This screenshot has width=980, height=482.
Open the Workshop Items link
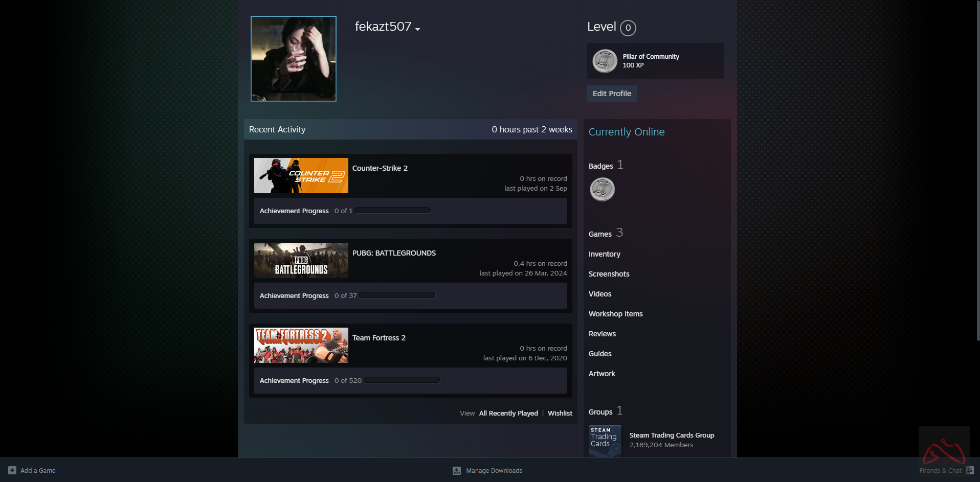[615, 314]
